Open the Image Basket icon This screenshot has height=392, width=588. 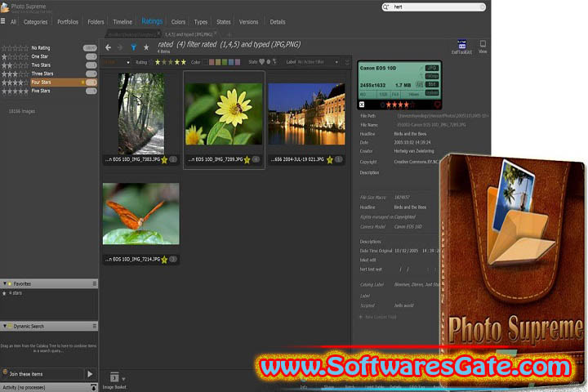[x=114, y=377]
